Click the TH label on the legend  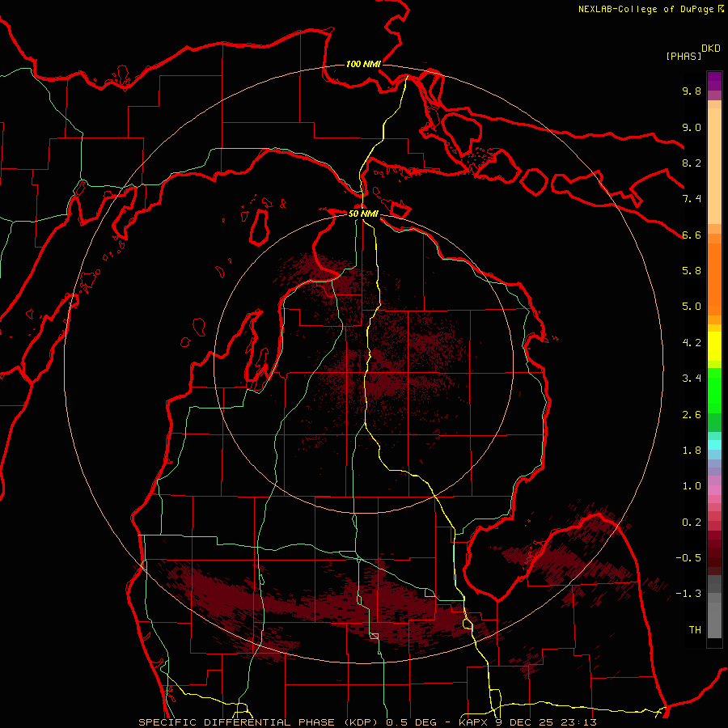(x=695, y=630)
